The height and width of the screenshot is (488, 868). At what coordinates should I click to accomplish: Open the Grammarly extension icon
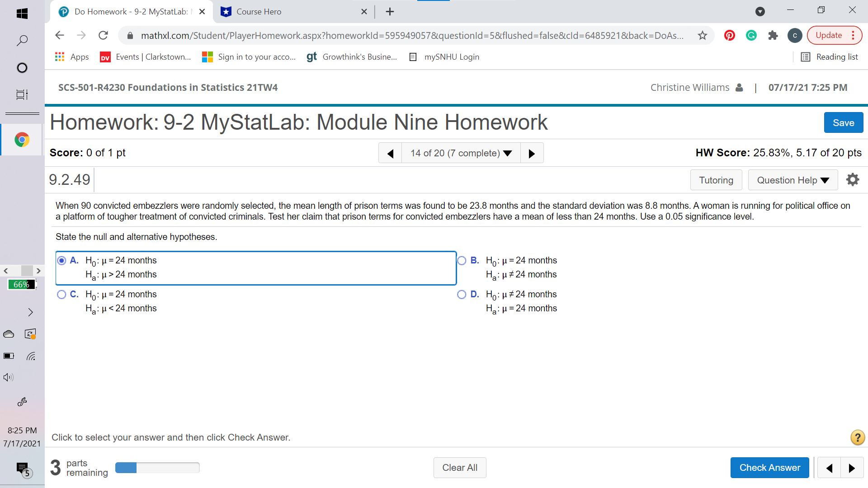click(x=751, y=35)
